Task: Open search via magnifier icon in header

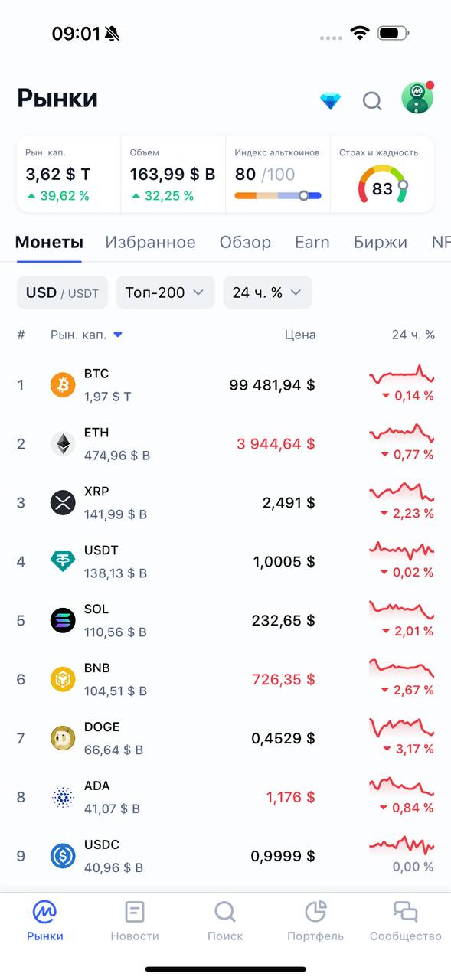Action: [x=372, y=100]
